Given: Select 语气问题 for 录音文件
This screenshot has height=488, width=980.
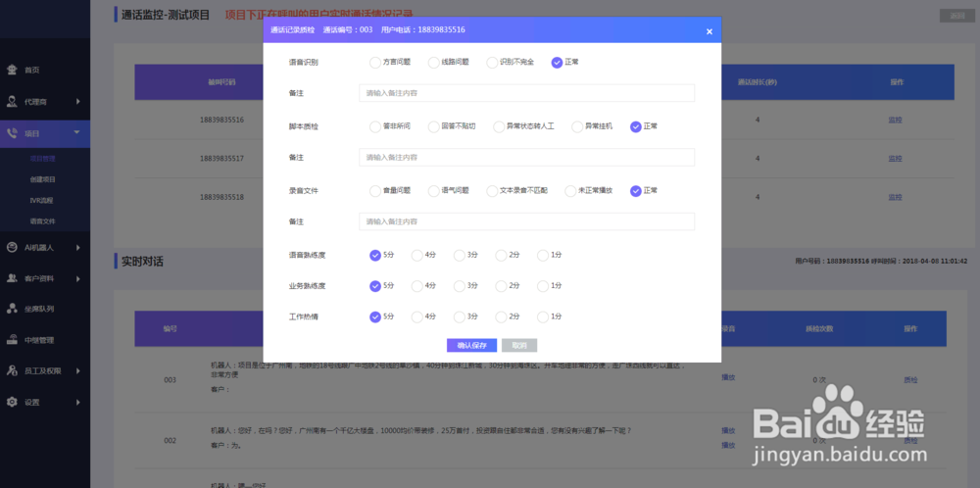Looking at the screenshot, I should pos(434,190).
